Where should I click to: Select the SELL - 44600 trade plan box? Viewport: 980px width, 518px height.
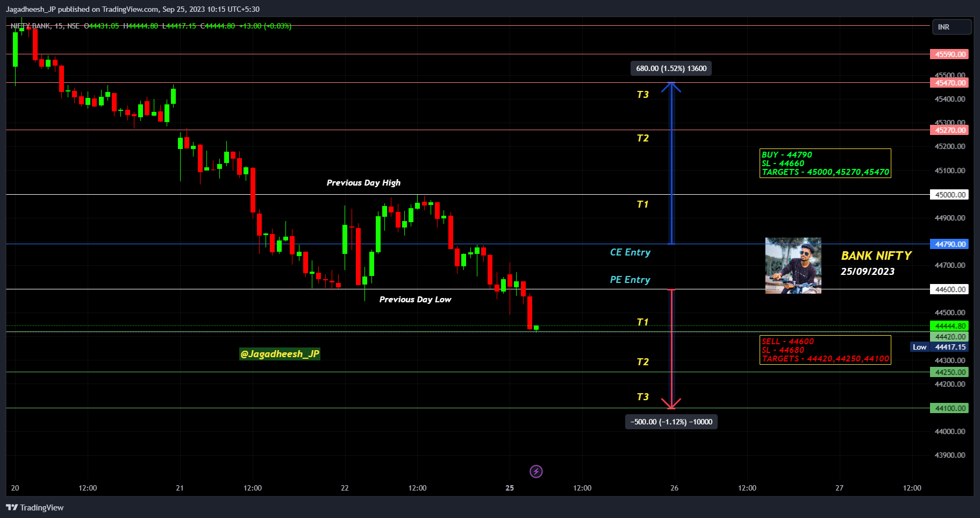(x=825, y=350)
